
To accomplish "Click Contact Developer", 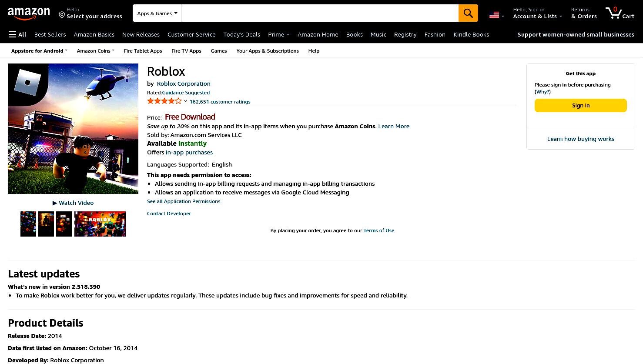I will coord(169,214).
